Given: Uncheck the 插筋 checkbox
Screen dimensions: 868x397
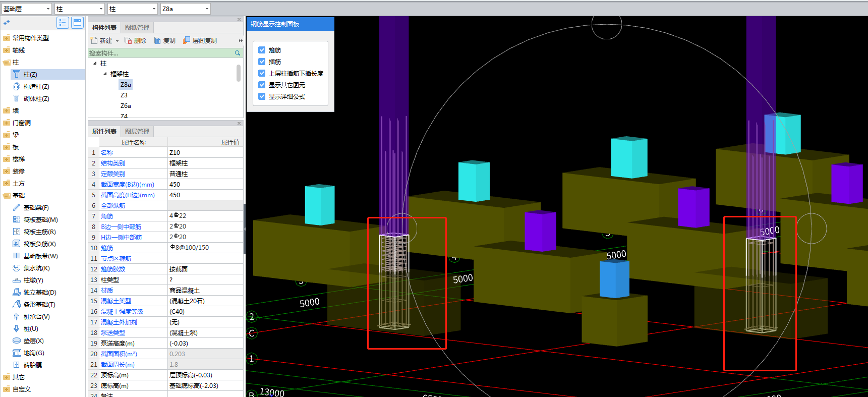Looking at the screenshot, I should (x=262, y=62).
